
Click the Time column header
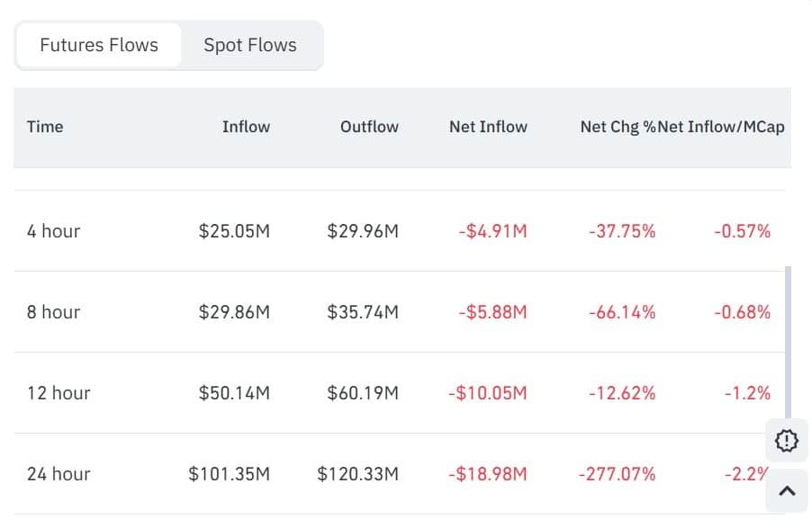(45, 127)
